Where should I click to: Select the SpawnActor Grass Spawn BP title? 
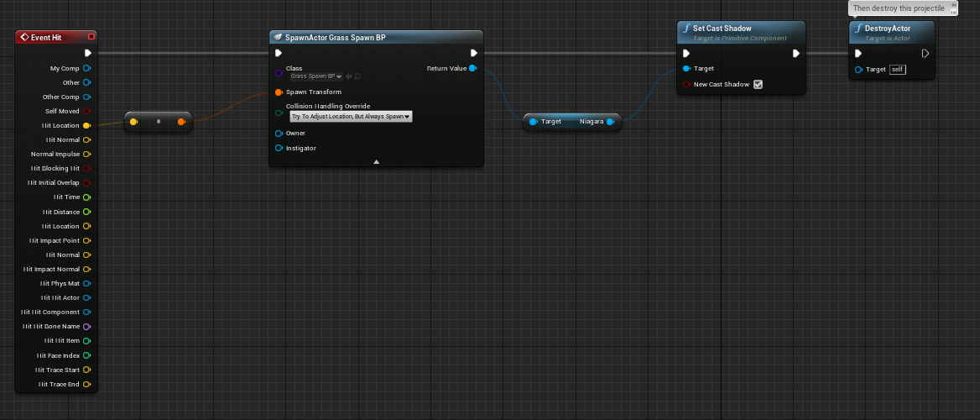pyautogui.click(x=336, y=38)
